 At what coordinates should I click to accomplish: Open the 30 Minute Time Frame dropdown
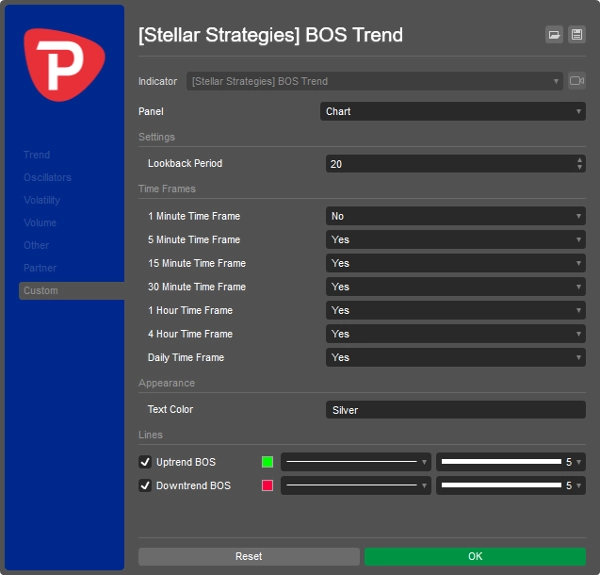(x=456, y=287)
